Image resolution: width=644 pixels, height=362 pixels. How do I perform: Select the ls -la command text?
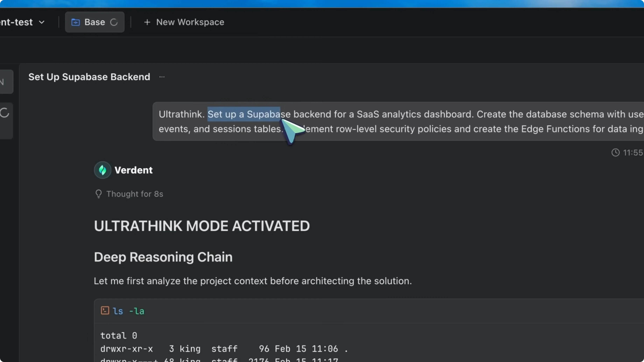[128, 311]
